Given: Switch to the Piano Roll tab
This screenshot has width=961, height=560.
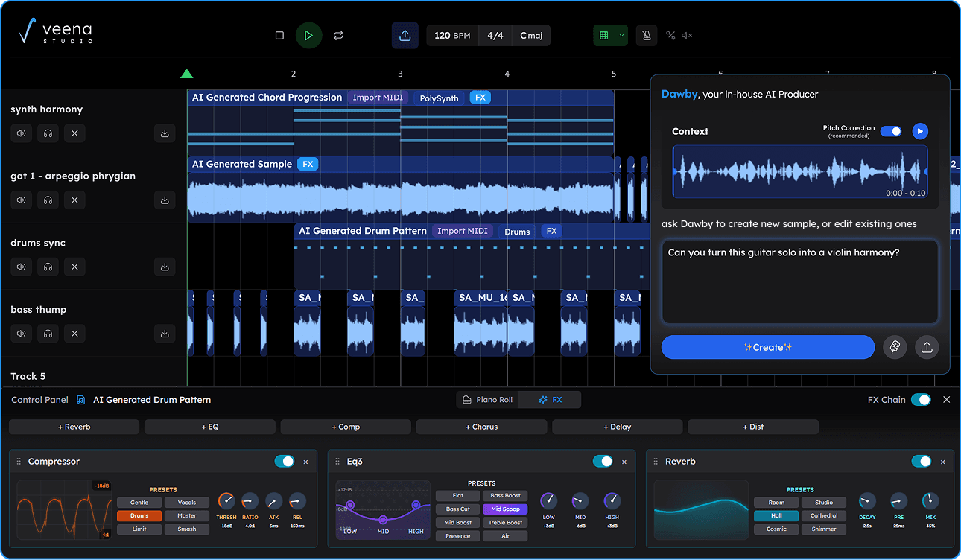Looking at the screenshot, I should [488, 400].
